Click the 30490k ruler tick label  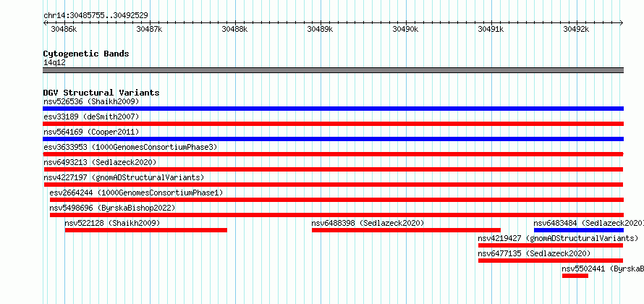405,29
